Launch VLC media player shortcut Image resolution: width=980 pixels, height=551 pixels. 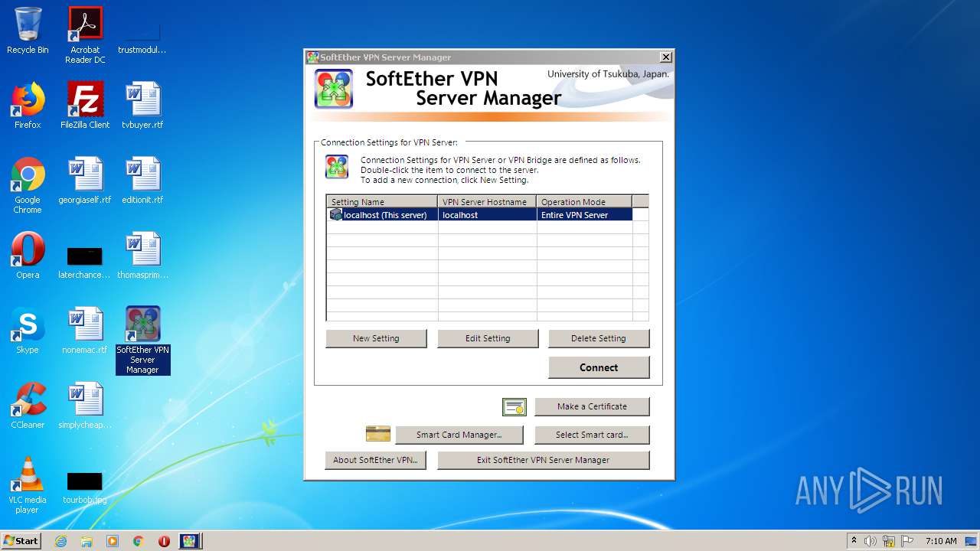tap(28, 485)
